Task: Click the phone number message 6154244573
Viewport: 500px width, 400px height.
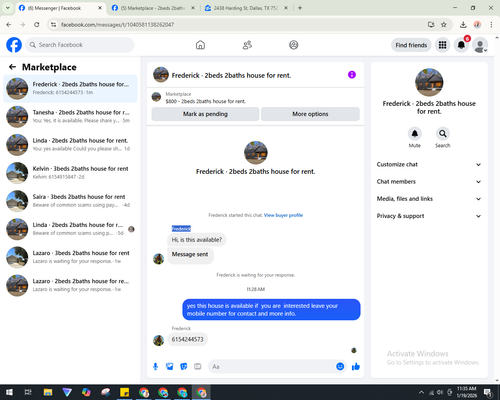Action: tap(187, 339)
